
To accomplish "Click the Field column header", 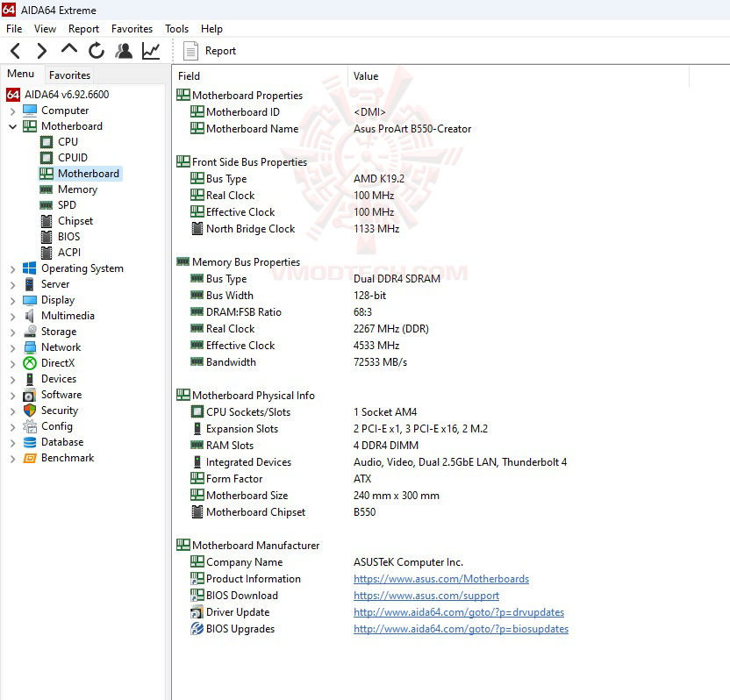I will (261, 76).
